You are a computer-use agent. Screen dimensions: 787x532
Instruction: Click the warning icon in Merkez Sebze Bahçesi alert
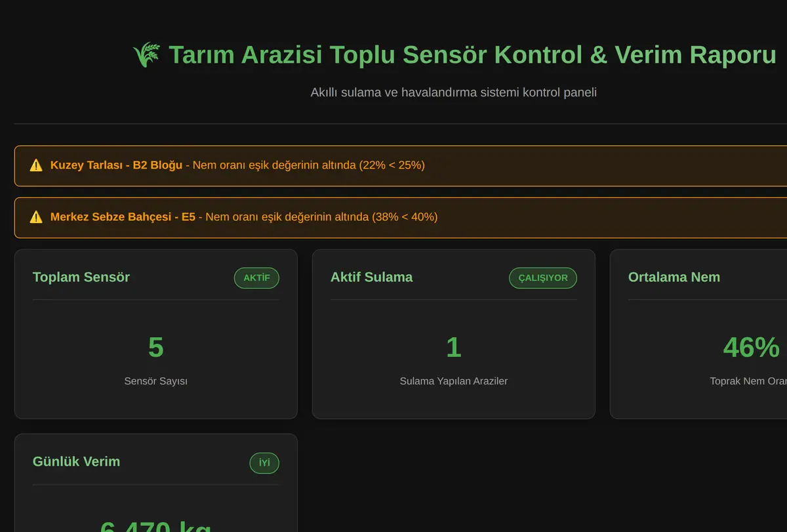pos(36,217)
